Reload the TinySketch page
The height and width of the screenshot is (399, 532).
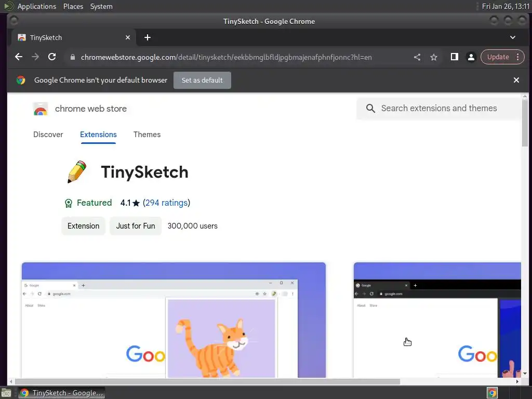point(52,57)
